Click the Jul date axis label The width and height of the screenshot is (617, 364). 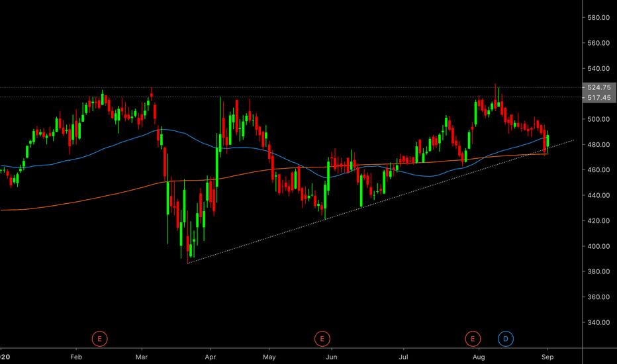[x=403, y=357]
